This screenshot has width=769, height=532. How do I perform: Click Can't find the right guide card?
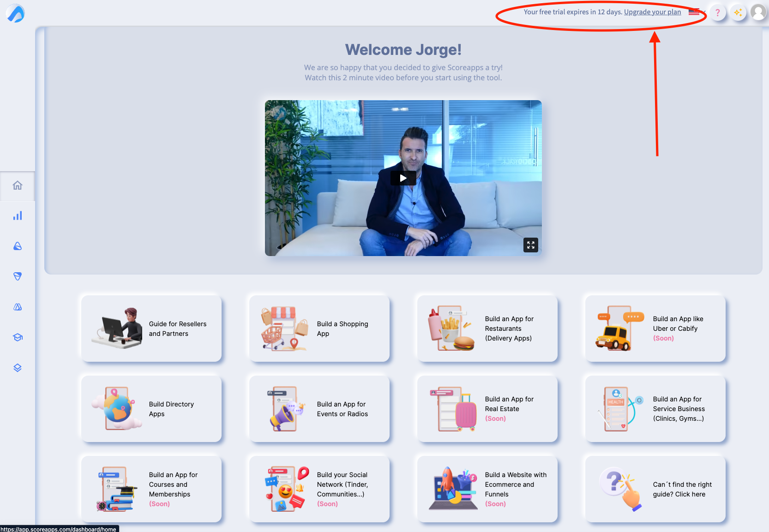pyautogui.click(x=655, y=489)
